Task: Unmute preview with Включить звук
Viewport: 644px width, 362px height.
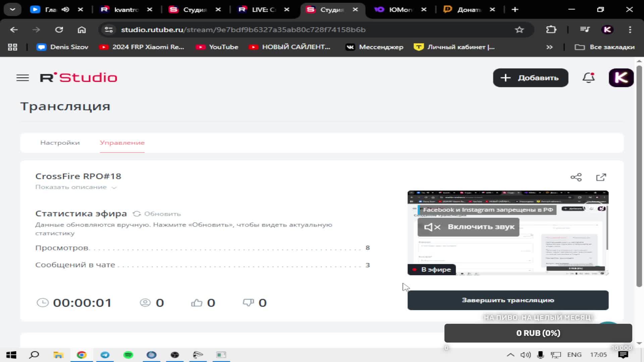Action: tap(468, 227)
